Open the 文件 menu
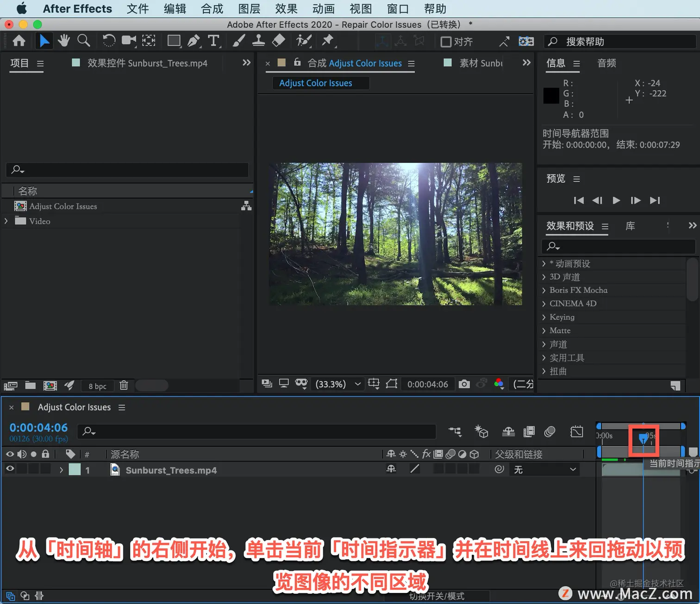 [x=137, y=9]
